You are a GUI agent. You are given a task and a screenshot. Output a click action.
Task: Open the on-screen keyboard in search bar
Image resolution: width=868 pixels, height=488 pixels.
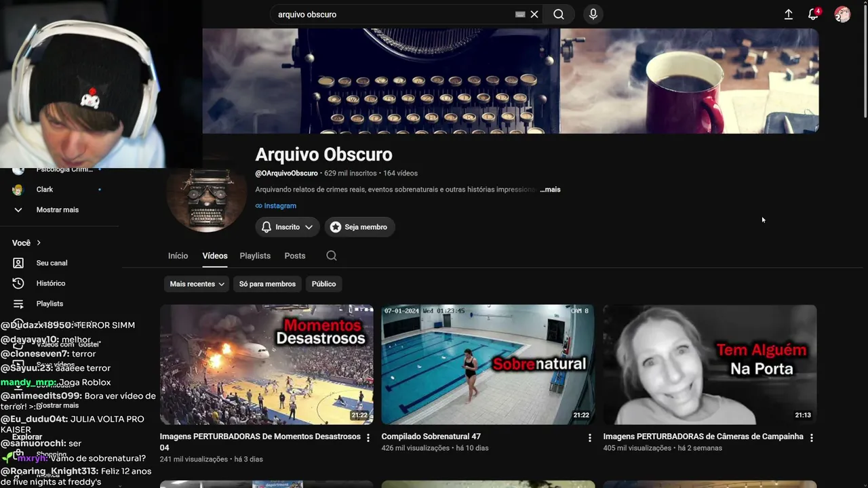(x=520, y=14)
